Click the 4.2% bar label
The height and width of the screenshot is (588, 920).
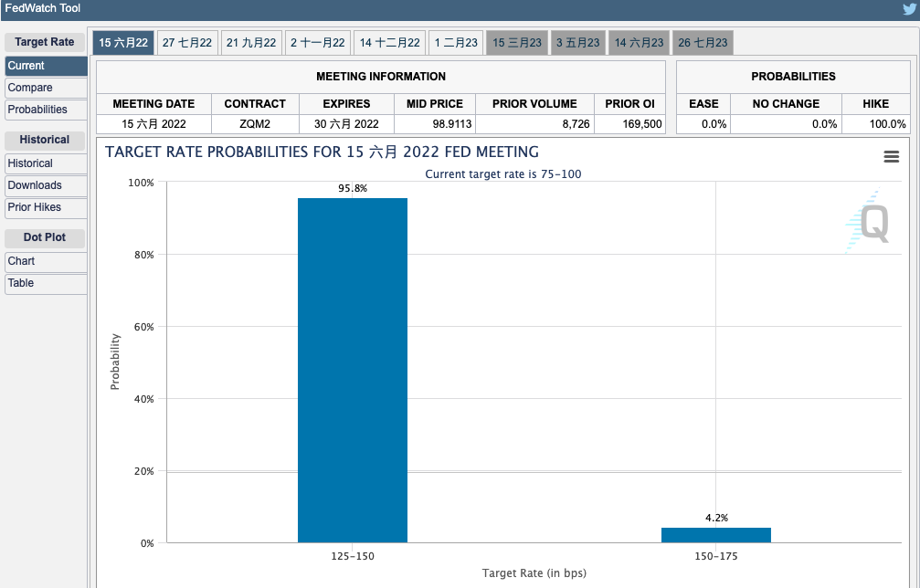(716, 518)
